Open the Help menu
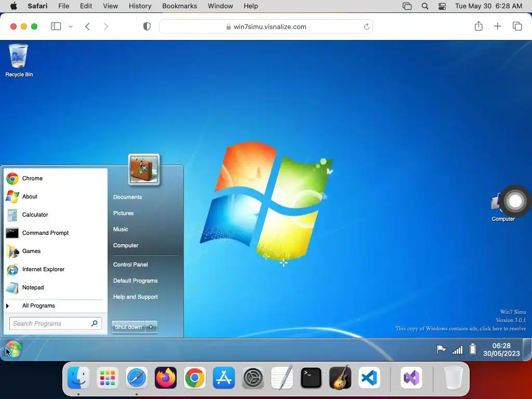The image size is (532, 399). [x=251, y=6]
